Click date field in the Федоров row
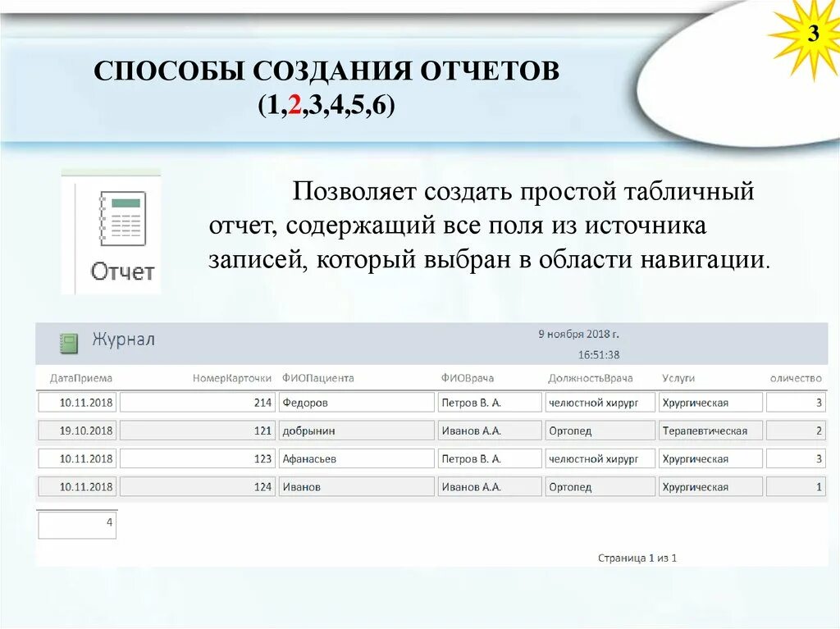 pos(77,403)
